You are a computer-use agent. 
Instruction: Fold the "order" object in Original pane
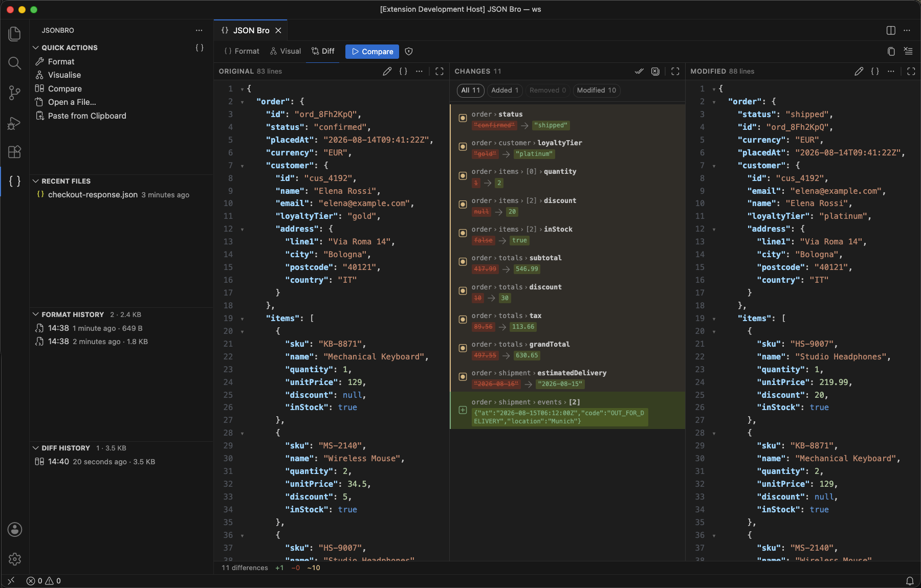point(242,102)
